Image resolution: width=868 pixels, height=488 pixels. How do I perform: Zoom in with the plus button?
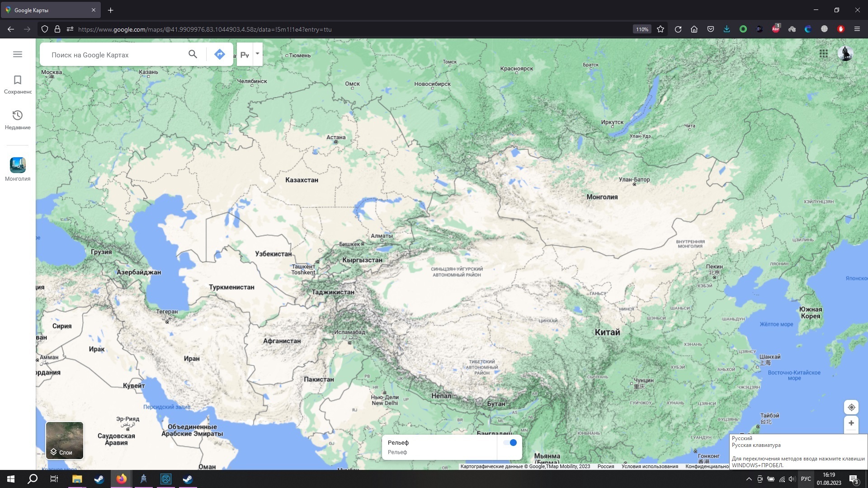851,423
